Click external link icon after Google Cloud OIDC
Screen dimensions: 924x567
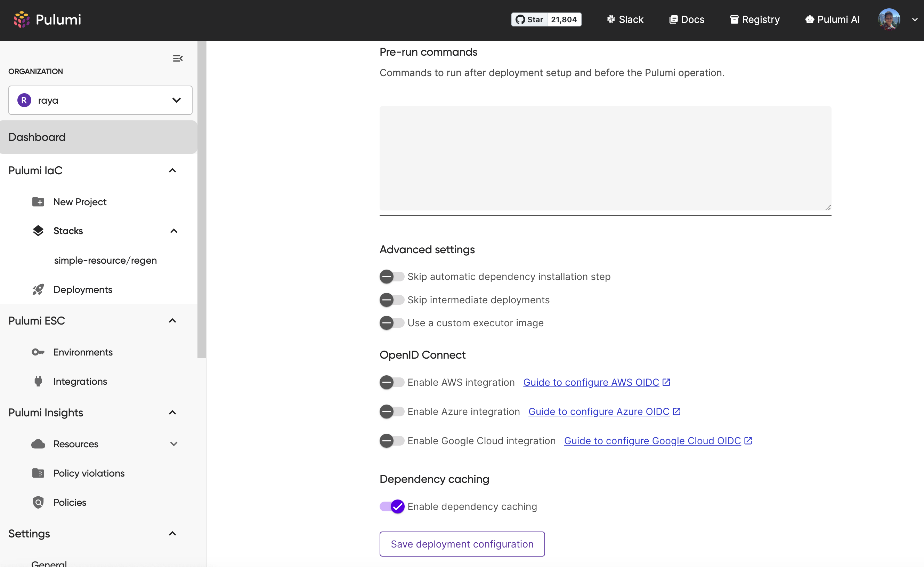pyautogui.click(x=748, y=440)
